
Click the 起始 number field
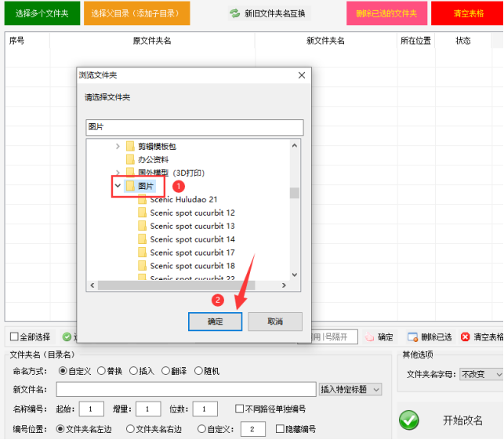click(92, 409)
